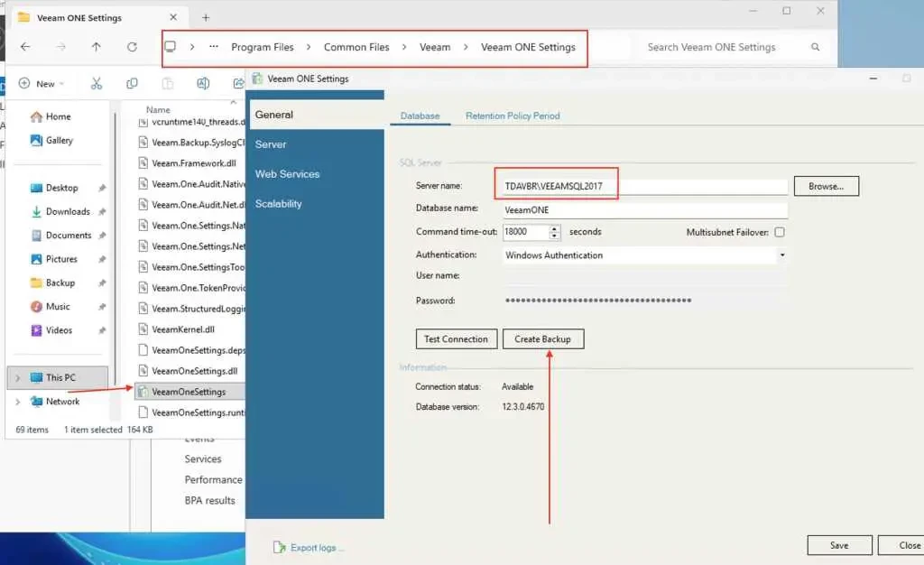This screenshot has width=924, height=565.
Task: Close the Veeam ONE Settings tab
Action: (x=173, y=18)
